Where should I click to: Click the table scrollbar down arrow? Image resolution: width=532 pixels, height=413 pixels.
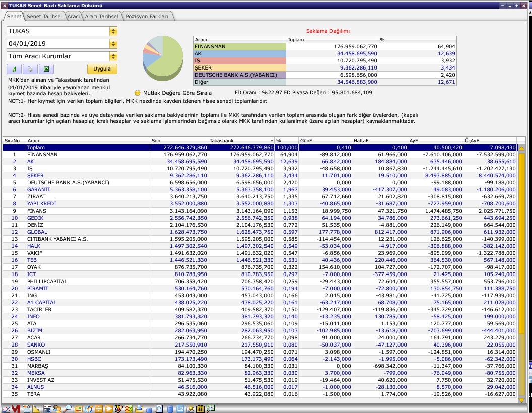click(x=521, y=400)
